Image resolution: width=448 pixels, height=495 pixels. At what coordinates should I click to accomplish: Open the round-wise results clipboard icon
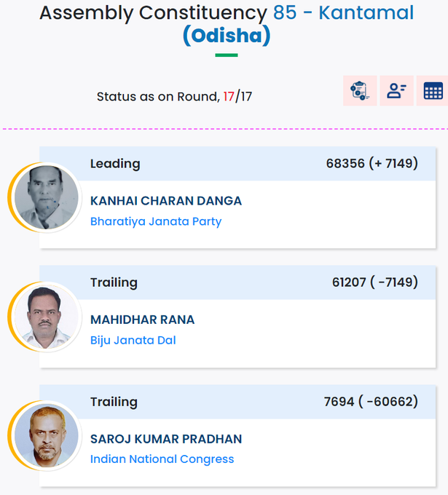coord(360,91)
